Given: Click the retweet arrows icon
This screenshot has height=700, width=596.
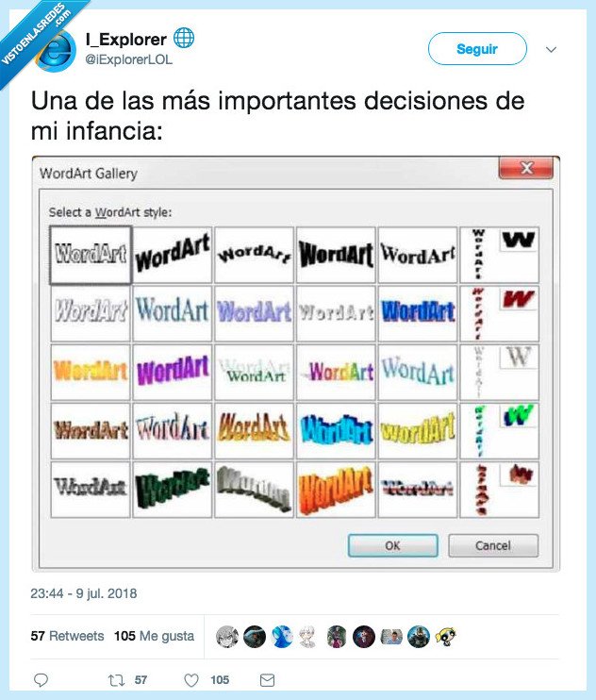Looking at the screenshot, I should coord(119,679).
